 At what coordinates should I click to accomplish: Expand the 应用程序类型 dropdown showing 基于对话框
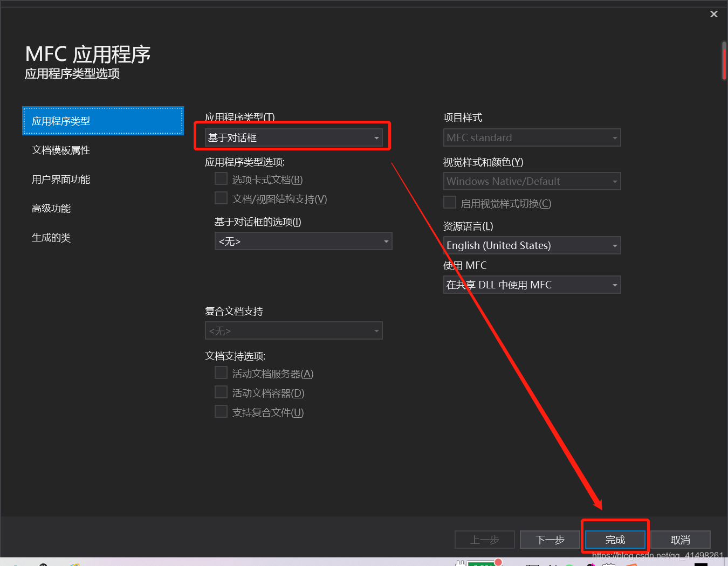click(x=294, y=137)
